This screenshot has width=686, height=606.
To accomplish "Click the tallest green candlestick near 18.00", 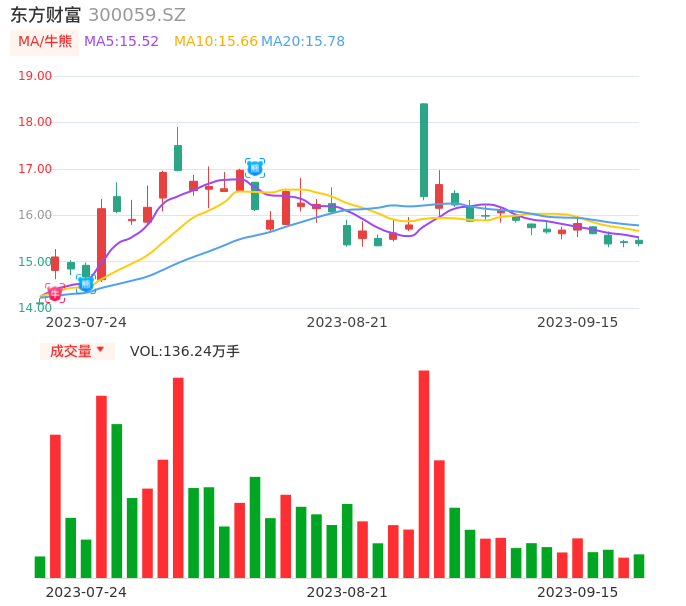I will [424, 150].
